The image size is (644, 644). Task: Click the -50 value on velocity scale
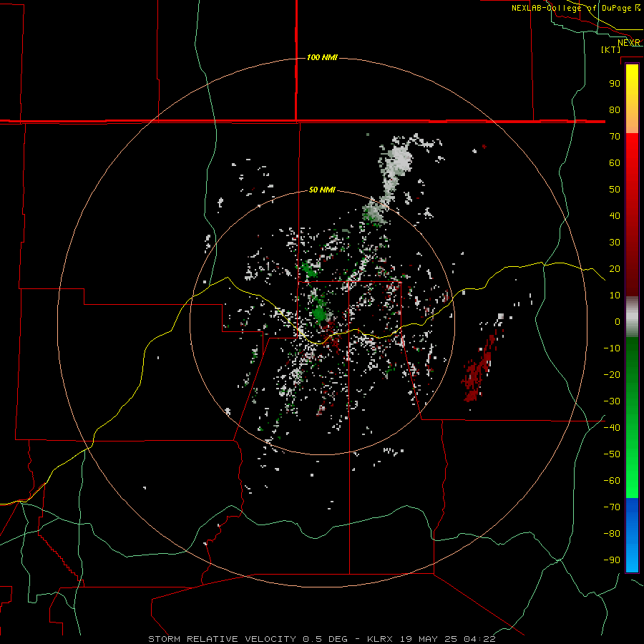[x=612, y=454]
